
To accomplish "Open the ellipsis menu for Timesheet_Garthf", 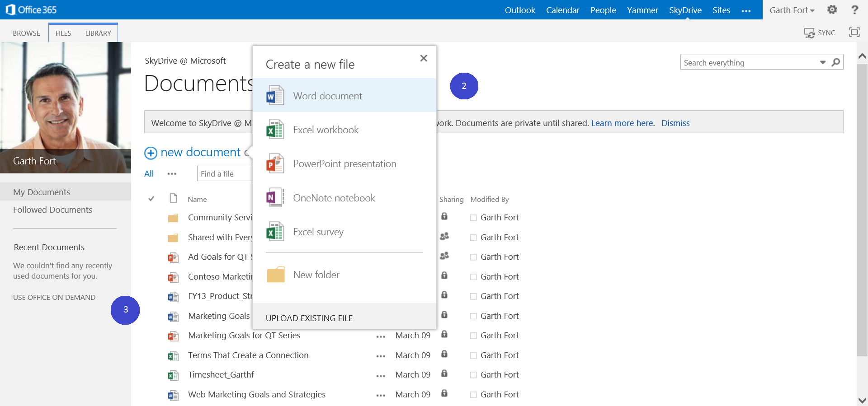I will coord(381,376).
